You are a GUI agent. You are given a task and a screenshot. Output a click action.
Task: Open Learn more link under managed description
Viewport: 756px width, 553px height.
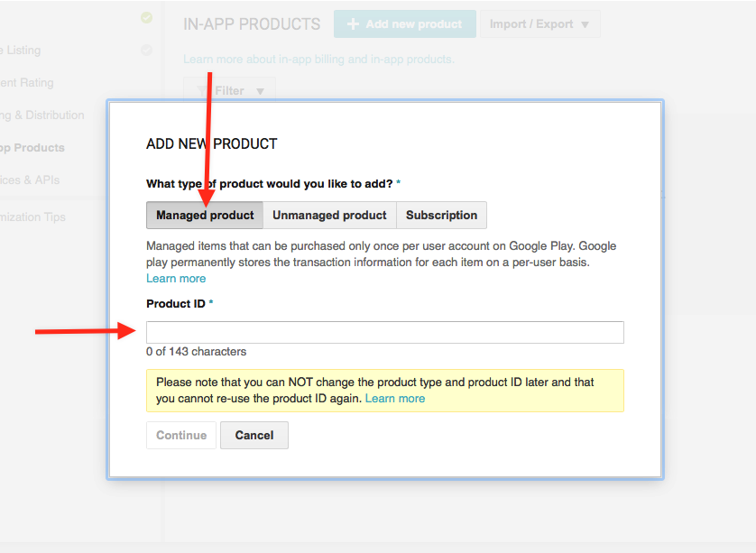click(x=176, y=279)
